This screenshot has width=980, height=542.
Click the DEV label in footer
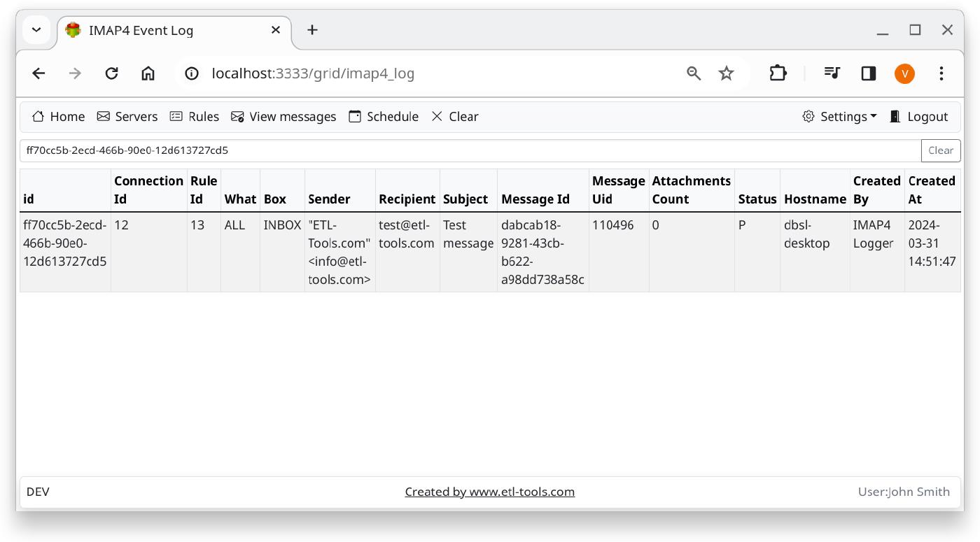[38, 492]
